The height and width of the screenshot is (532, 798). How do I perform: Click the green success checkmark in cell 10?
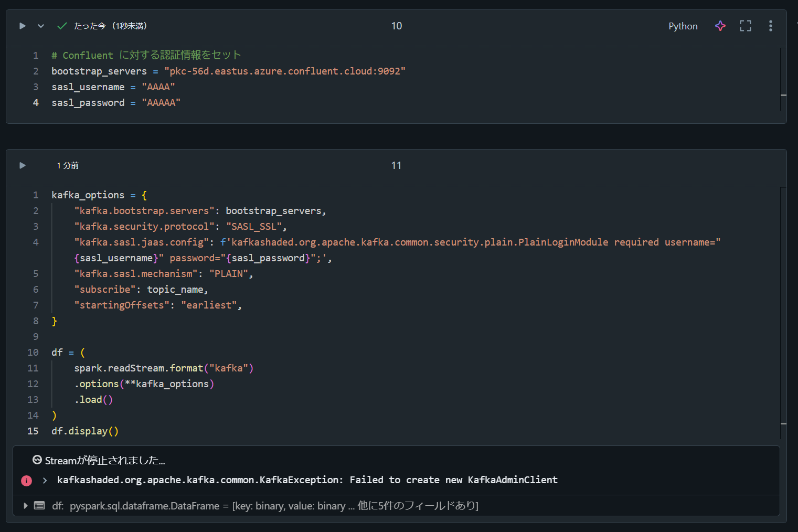[62, 26]
